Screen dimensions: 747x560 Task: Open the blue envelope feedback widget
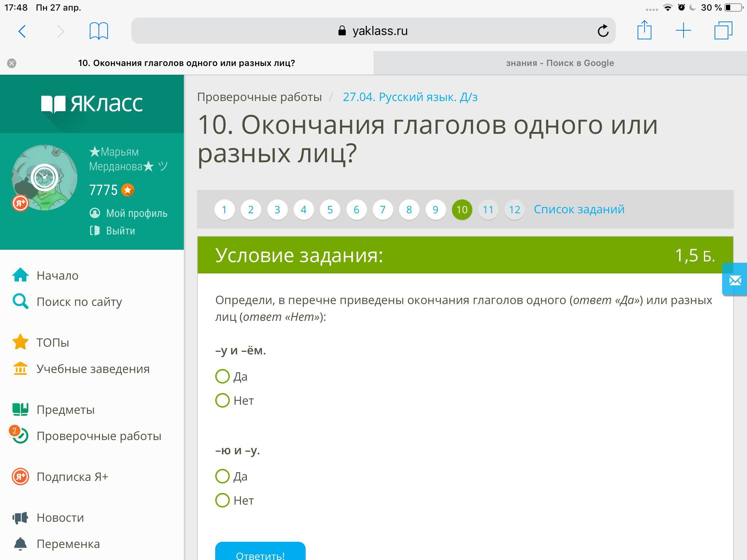click(735, 280)
